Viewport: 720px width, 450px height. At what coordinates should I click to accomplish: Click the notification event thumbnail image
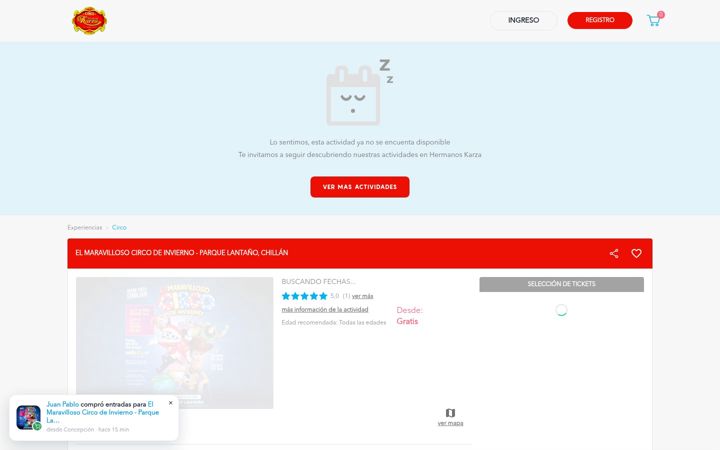(x=28, y=417)
